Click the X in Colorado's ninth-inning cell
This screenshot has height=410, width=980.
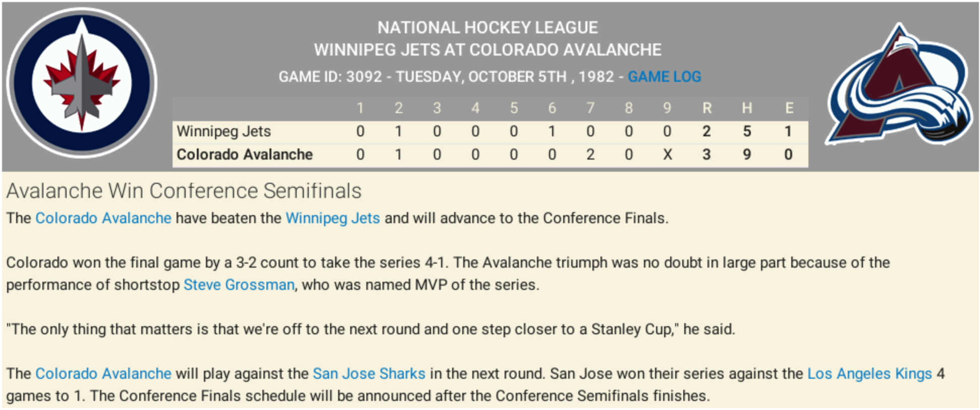[667, 155]
